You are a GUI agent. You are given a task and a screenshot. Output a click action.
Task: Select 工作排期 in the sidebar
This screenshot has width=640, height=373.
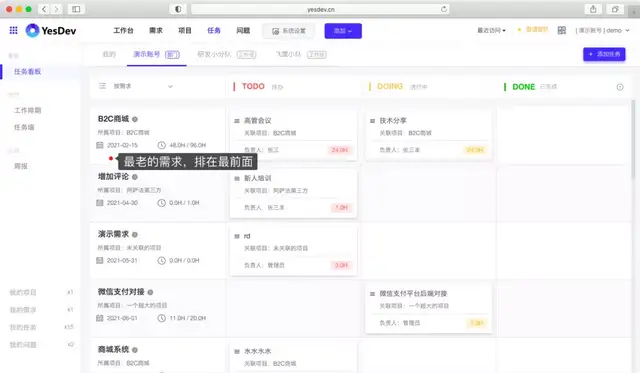(28, 110)
